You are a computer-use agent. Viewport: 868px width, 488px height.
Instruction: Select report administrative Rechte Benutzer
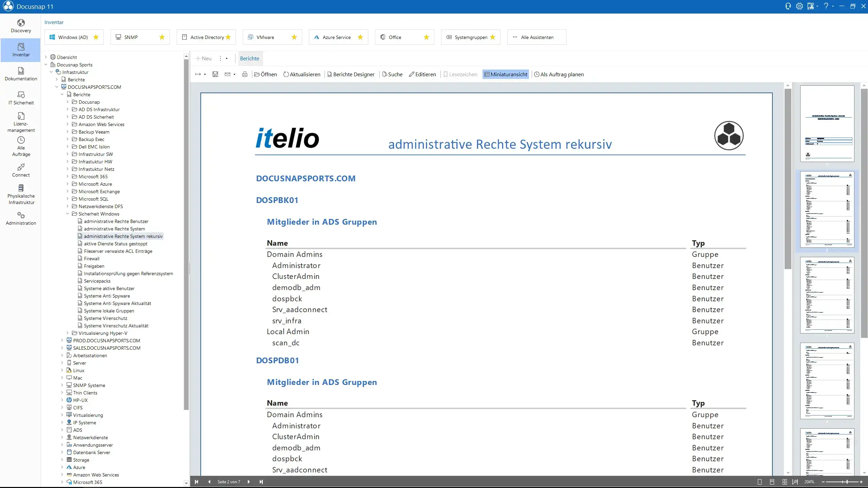(x=116, y=221)
